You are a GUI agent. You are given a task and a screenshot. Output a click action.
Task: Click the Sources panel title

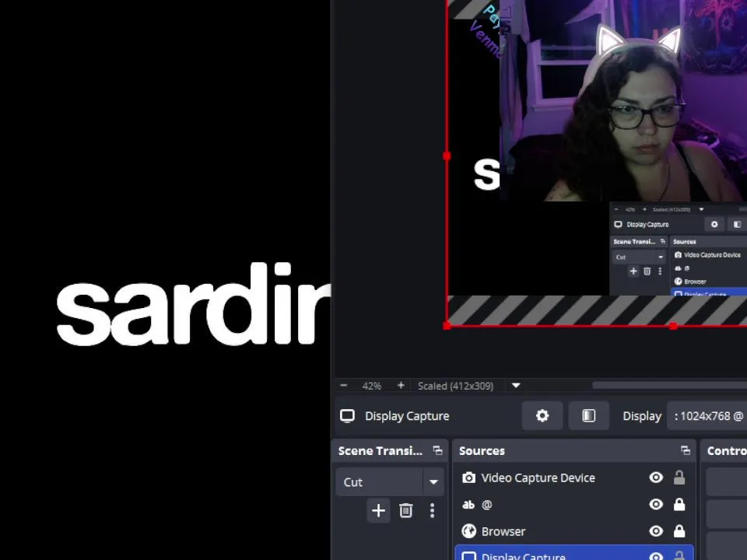click(x=482, y=450)
